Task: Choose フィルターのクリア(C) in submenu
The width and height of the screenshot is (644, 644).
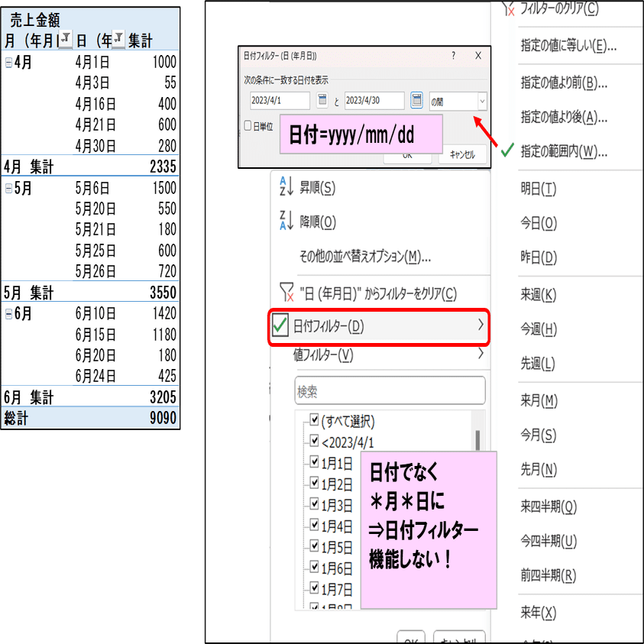Action: 559,8
